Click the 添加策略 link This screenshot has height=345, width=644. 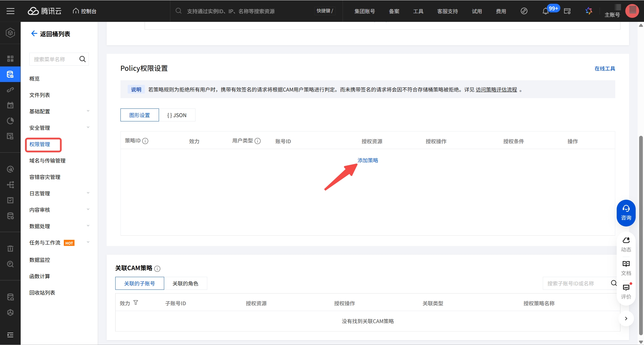(368, 160)
